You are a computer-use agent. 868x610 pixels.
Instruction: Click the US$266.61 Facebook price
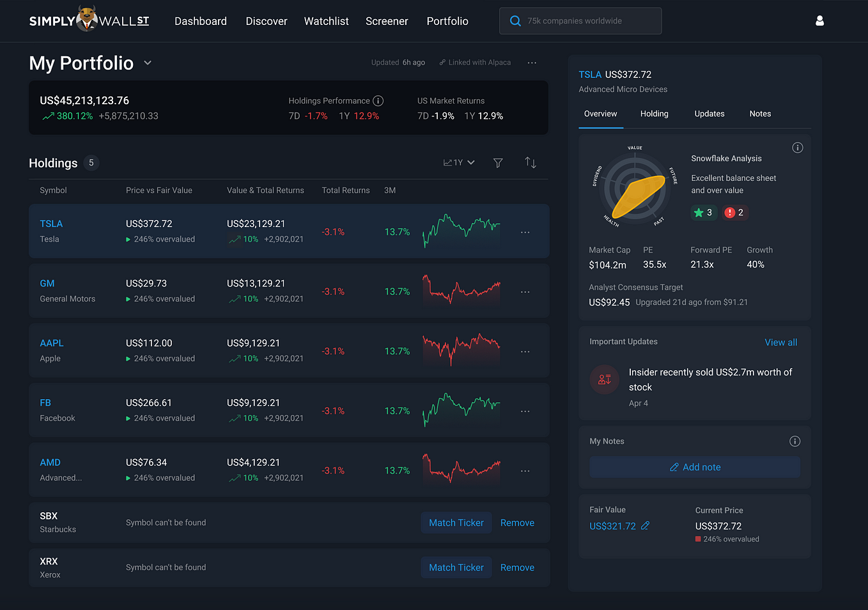[x=149, y=403]
